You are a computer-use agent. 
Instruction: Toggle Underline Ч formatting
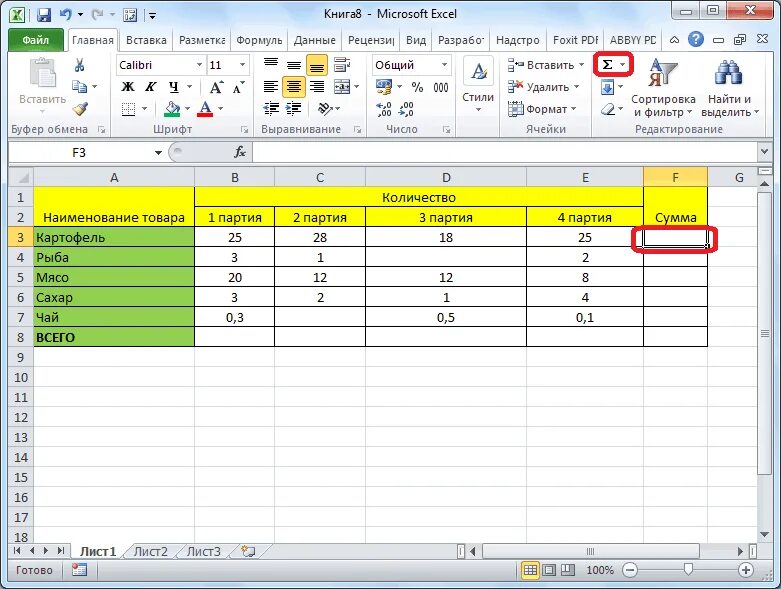(173, 87)
